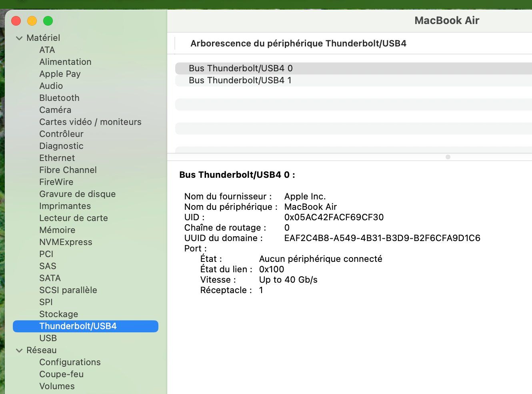Select Contrôleur in the sidebar
Viewport: 532px width, 394px height.
click(61, 134)
